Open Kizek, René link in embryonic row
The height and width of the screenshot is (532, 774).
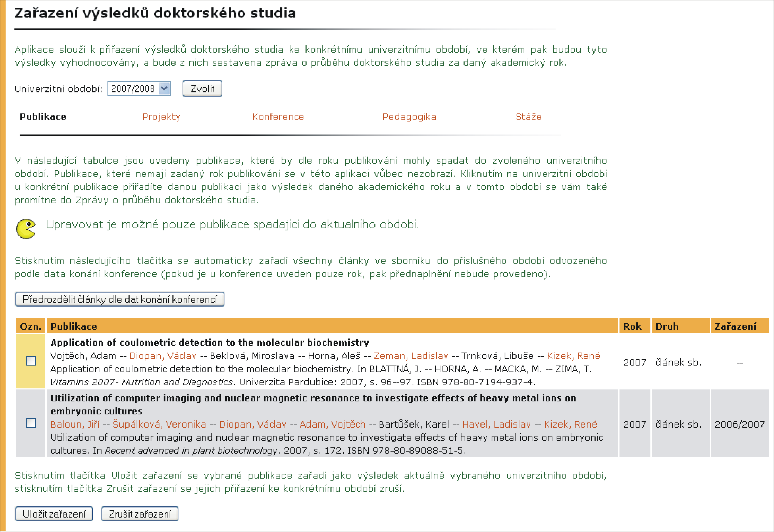(570, 424)
